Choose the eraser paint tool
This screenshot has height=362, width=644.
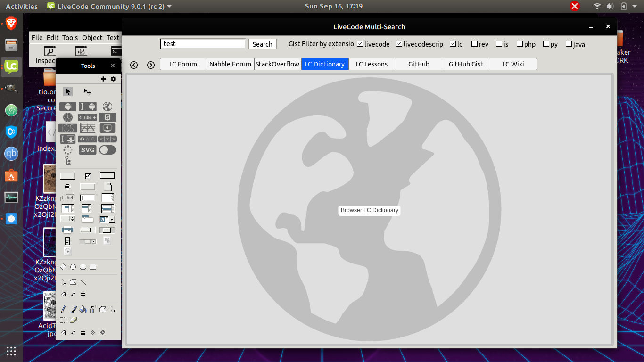point(73,320)
